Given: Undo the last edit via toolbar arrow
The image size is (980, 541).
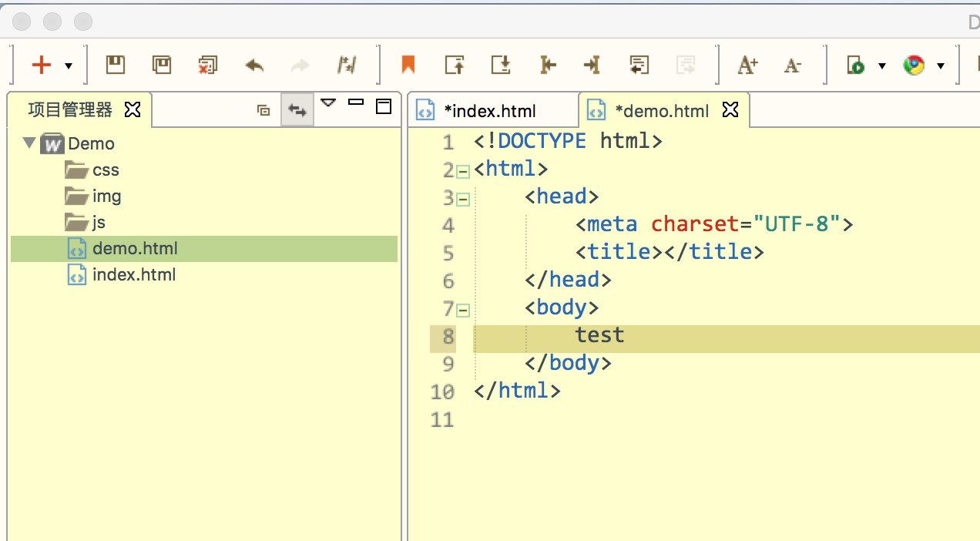Looking at the screenshot, I should [x=254, y=66].
